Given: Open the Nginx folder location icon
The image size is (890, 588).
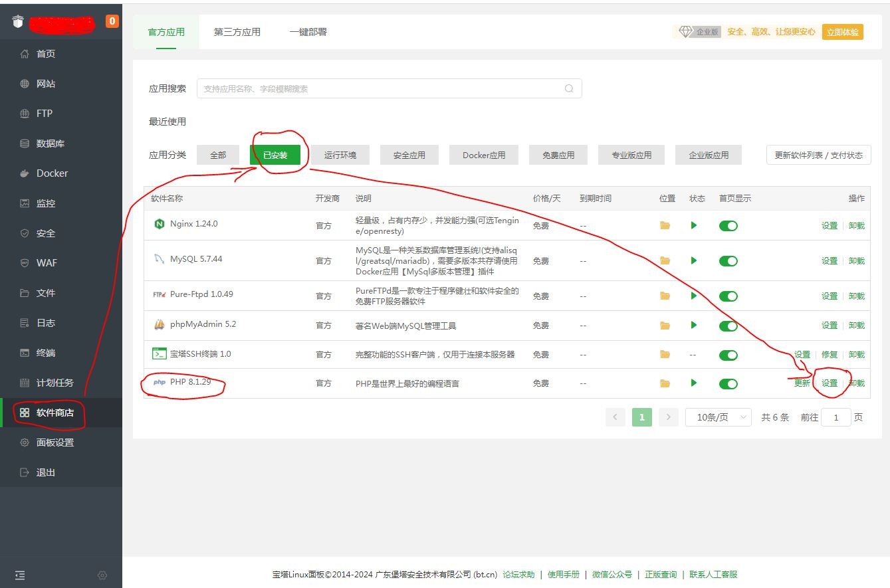Looking at the screenshot, I should click(x=665, y=225).
